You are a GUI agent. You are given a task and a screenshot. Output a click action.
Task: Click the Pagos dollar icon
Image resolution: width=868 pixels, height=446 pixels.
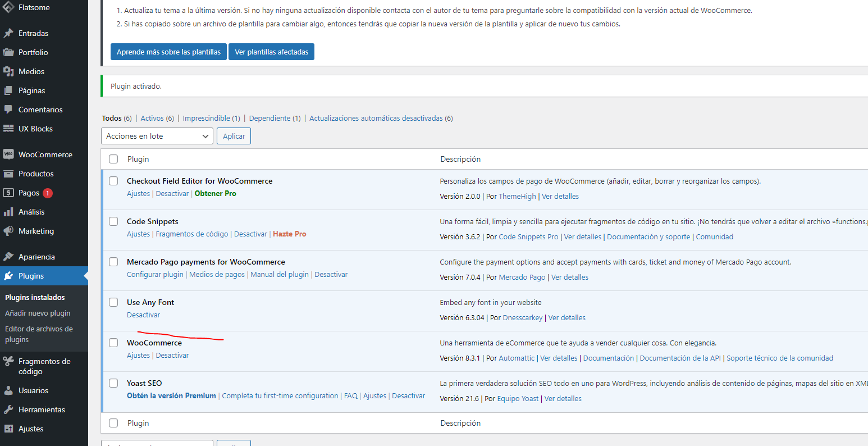(8, 193)
